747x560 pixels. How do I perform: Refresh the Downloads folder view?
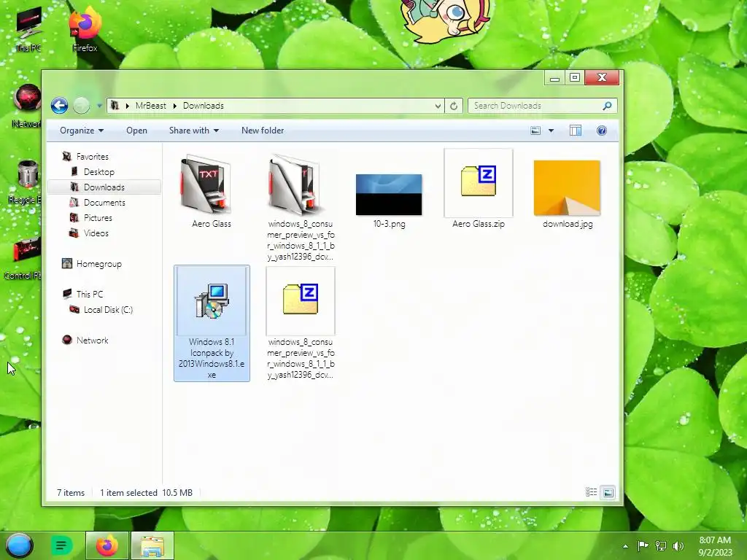[x=454, y=106]
